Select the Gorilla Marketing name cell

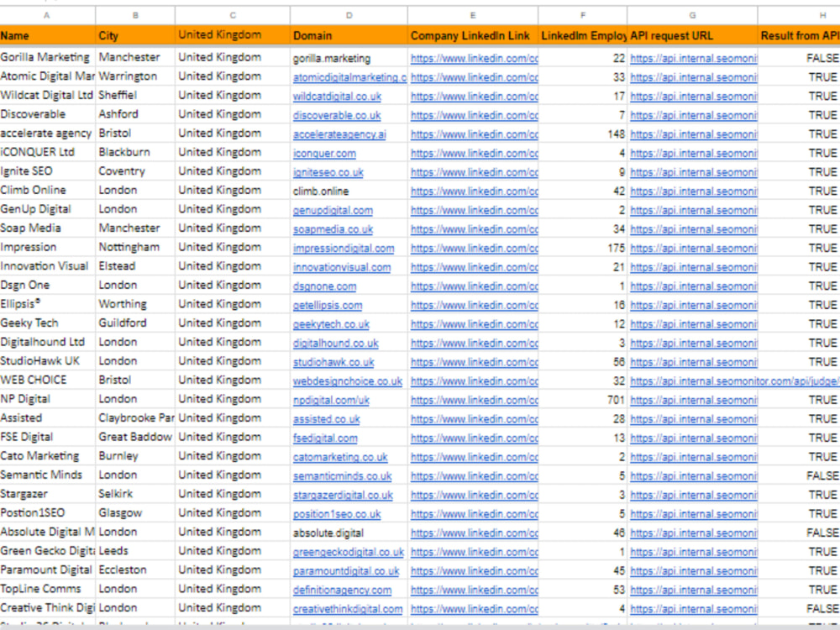47,57
